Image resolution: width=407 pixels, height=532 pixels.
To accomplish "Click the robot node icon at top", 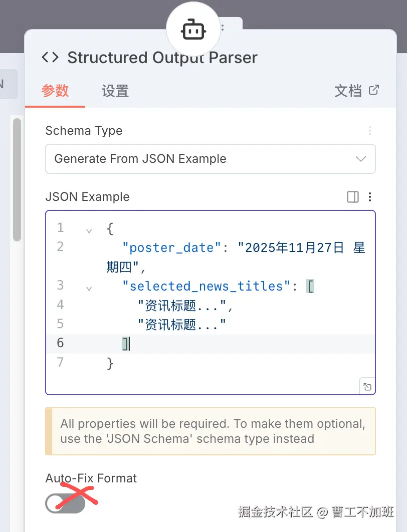I will [x=193, y=31].
